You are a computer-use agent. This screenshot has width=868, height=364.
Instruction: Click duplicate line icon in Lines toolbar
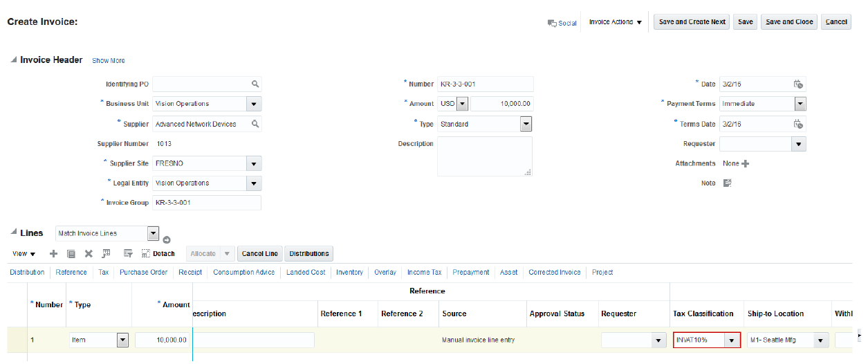pos(71,254)
